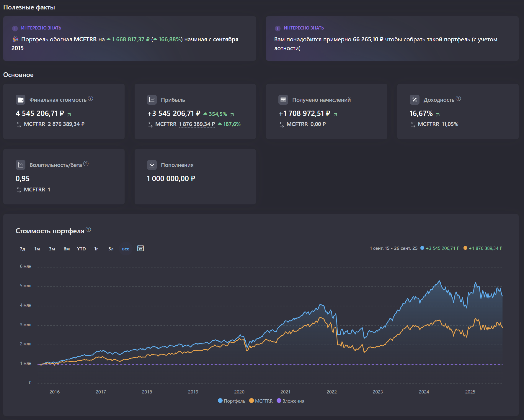Click help icon beside Доходность

pos(458,99)
